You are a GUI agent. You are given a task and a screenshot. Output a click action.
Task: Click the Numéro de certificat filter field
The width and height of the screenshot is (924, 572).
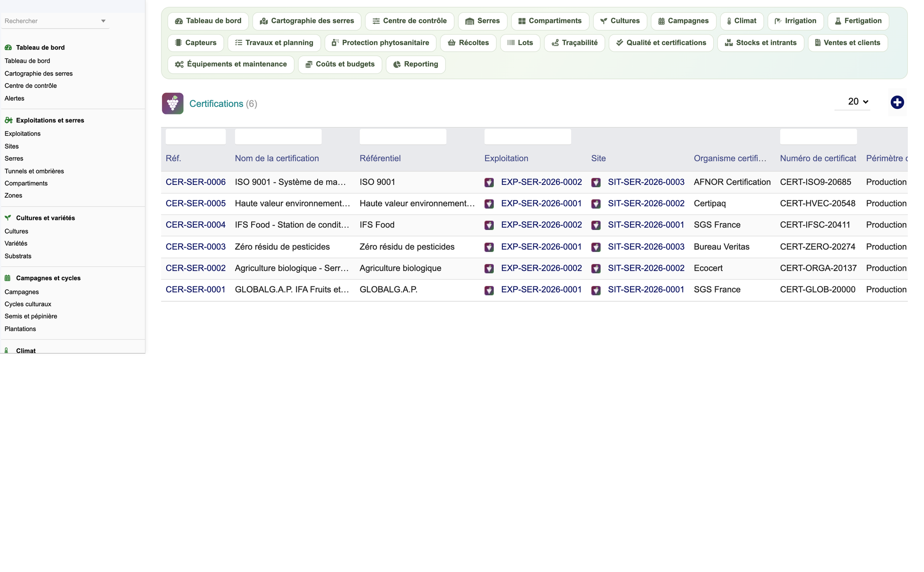[x=819, y=137]
